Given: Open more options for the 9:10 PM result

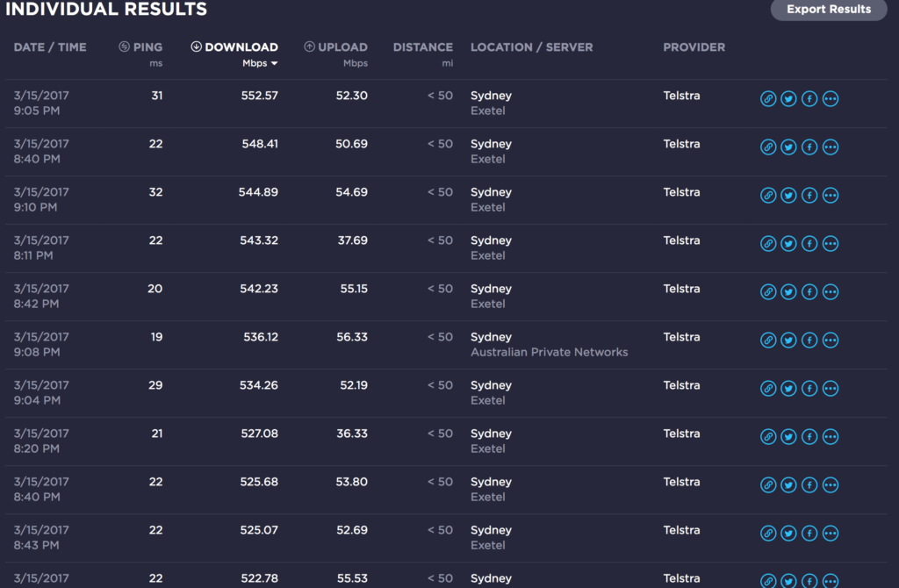Looking at the screenshot, I should [x=831, y=195].
